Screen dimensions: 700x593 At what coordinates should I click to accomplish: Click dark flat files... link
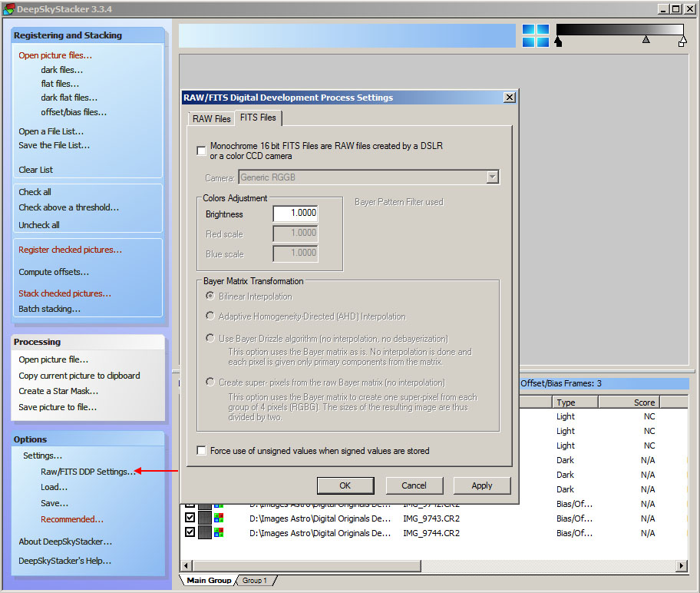(69, 98)
